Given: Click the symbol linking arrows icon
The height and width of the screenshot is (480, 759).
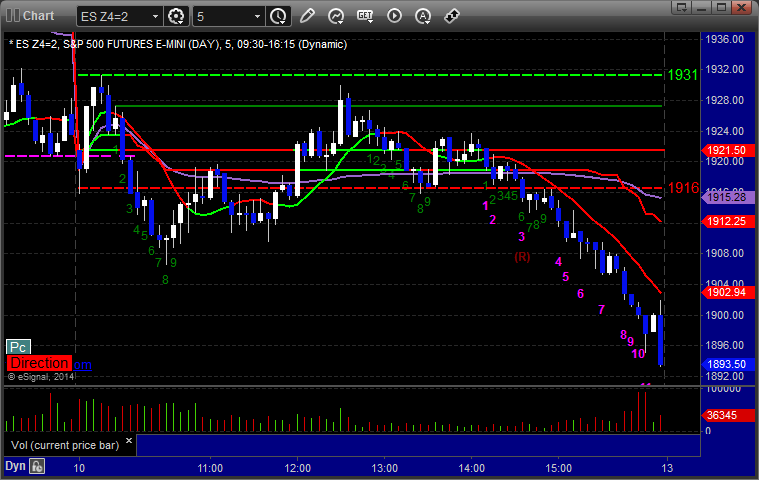Looking at the screenshot, I should (452, 16).
